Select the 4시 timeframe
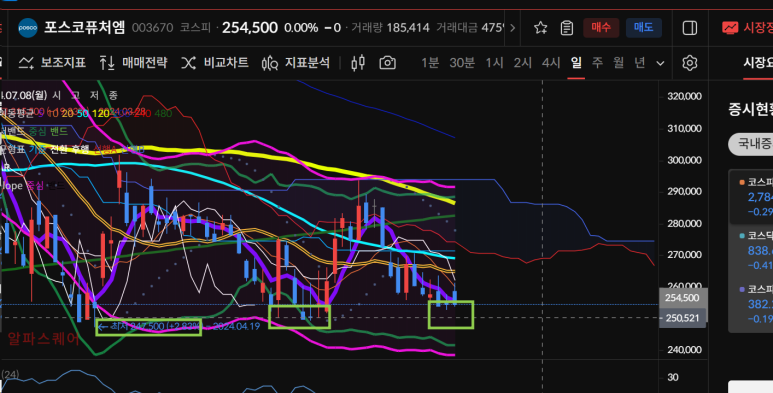This screenshot has width=773, height=393. tap(551, 63)
